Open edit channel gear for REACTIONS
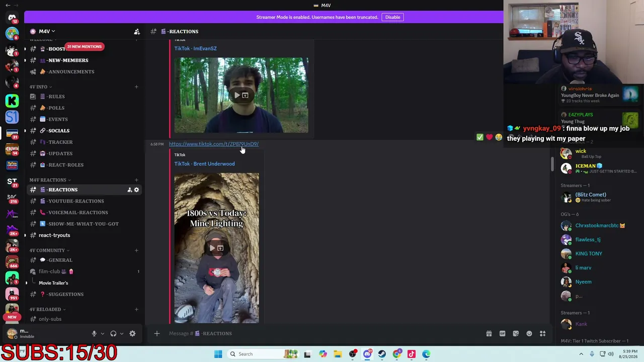The image size is (644, 362). 136,190
